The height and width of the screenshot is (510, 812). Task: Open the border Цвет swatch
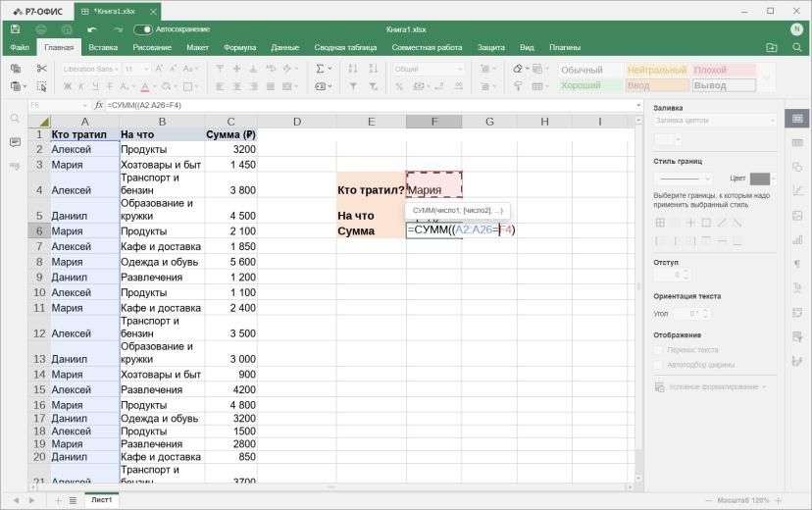pos(763,178)
